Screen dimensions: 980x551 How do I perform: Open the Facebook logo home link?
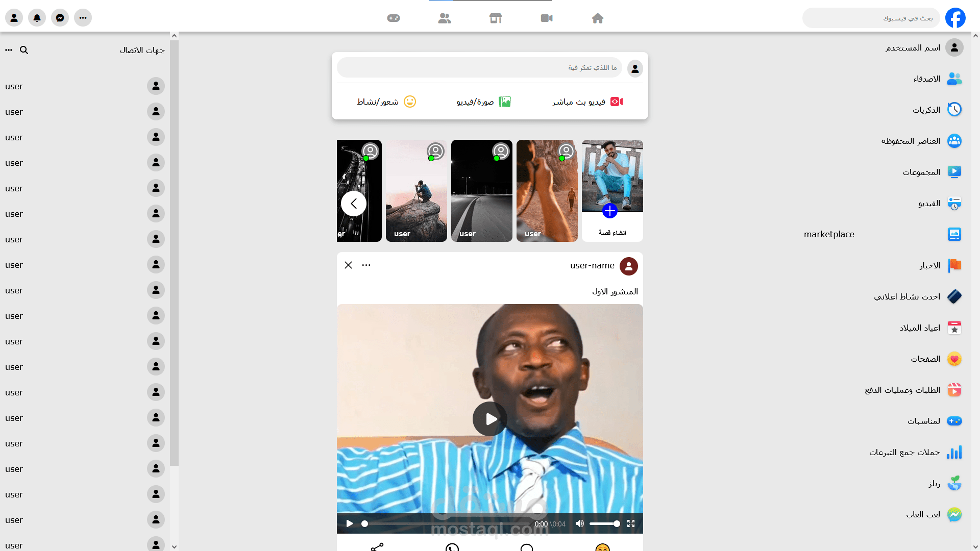point(955,18)
